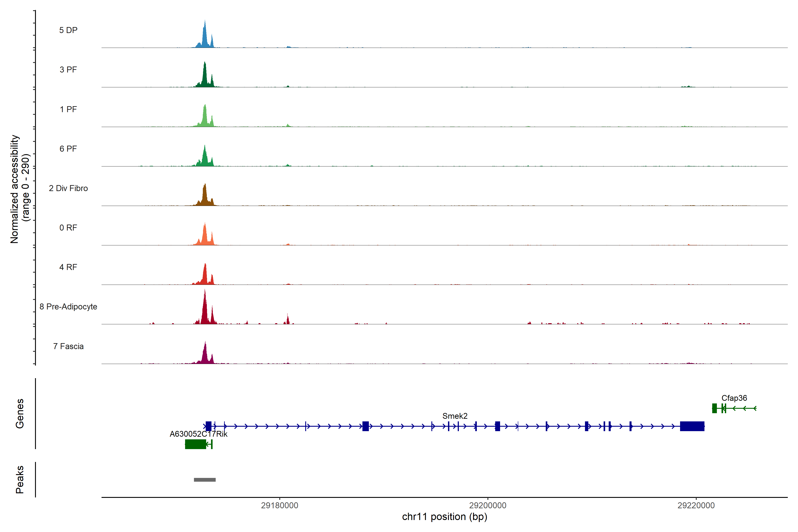Image resolution: width=798 pixels, height=532 pixels.
Task: Select the 8 Pre-Adipocyte track label
Action: click(68, 307)
